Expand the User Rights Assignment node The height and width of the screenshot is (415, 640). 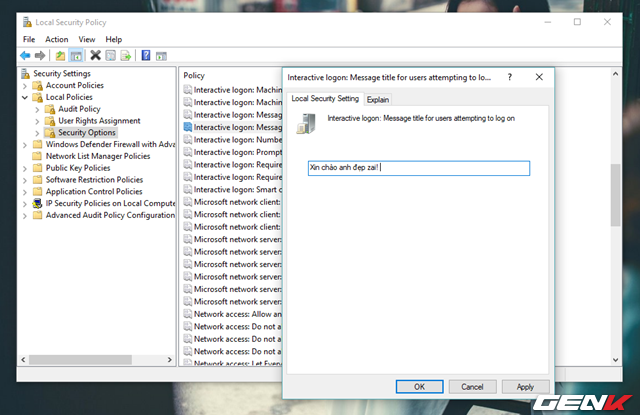point(37,121)
